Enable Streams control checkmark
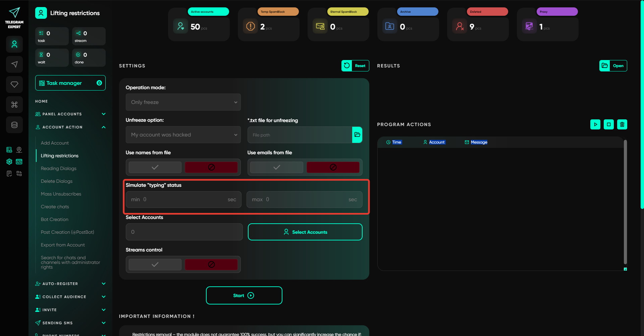This screenshot has width=644, height=336. pos(155,265)
